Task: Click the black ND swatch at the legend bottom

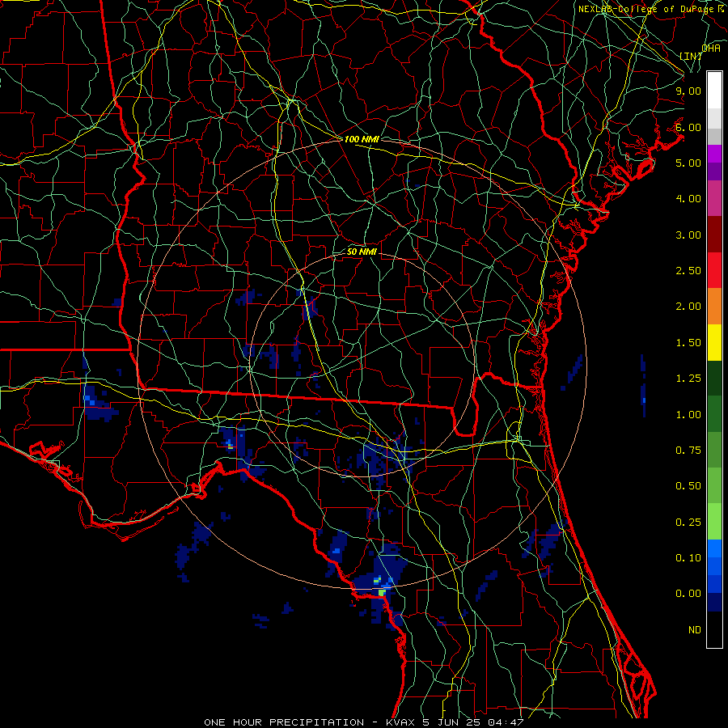Action: (714, 629)
